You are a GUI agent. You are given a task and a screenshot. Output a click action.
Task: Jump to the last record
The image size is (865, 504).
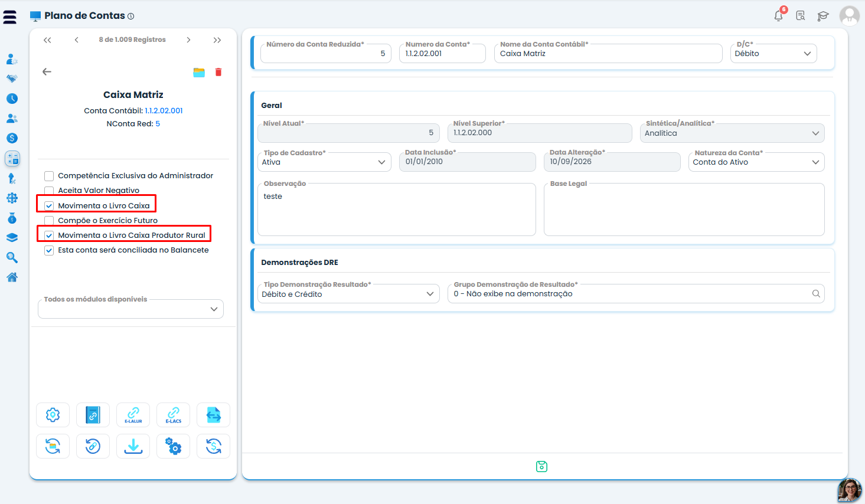point(217,40)
